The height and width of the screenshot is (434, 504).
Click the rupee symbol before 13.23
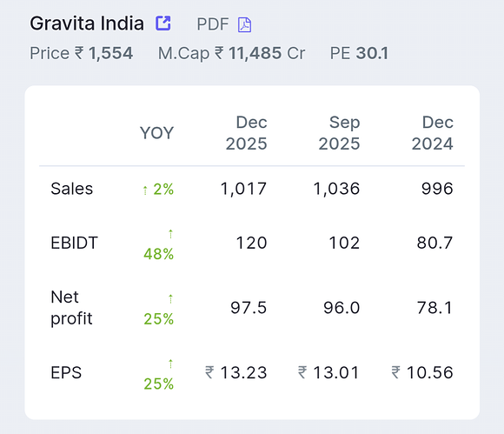209,372
